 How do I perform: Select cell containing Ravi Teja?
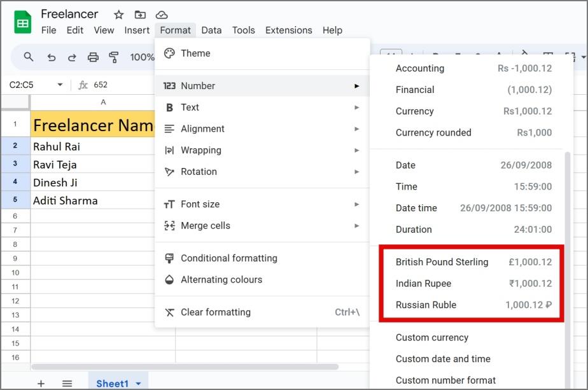pos(92,164)
